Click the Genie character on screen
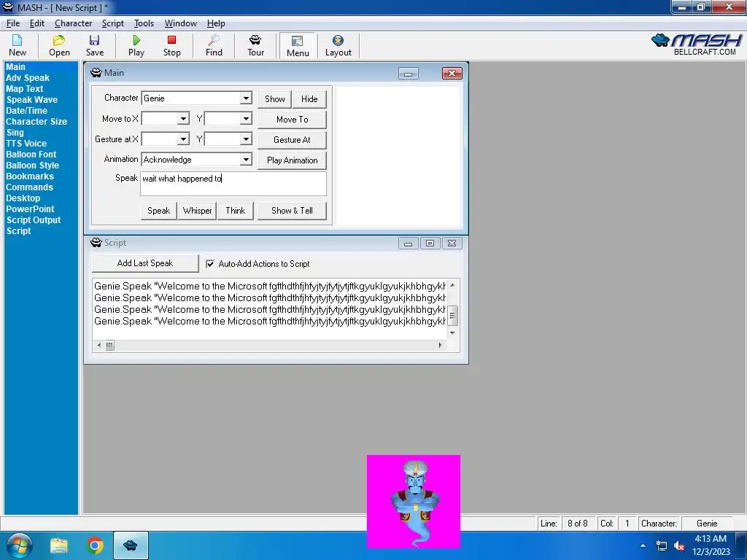This screenshot has width=747, height=560. coord(414,502)
